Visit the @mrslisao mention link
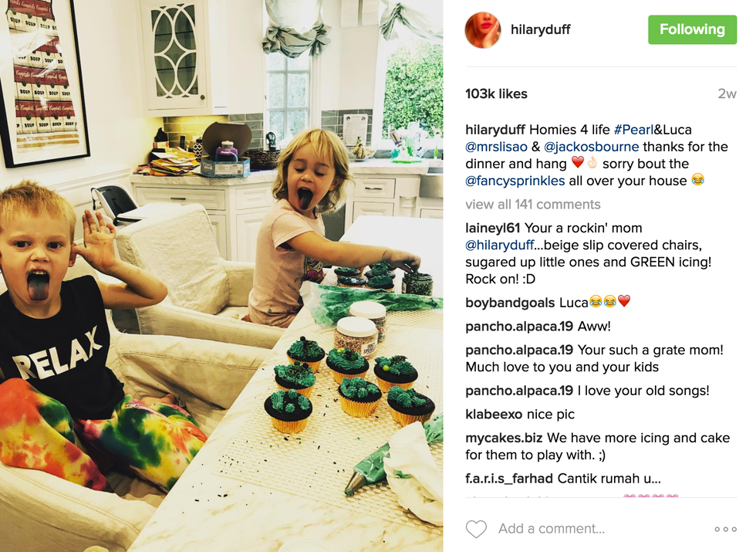 coord(497,147)
